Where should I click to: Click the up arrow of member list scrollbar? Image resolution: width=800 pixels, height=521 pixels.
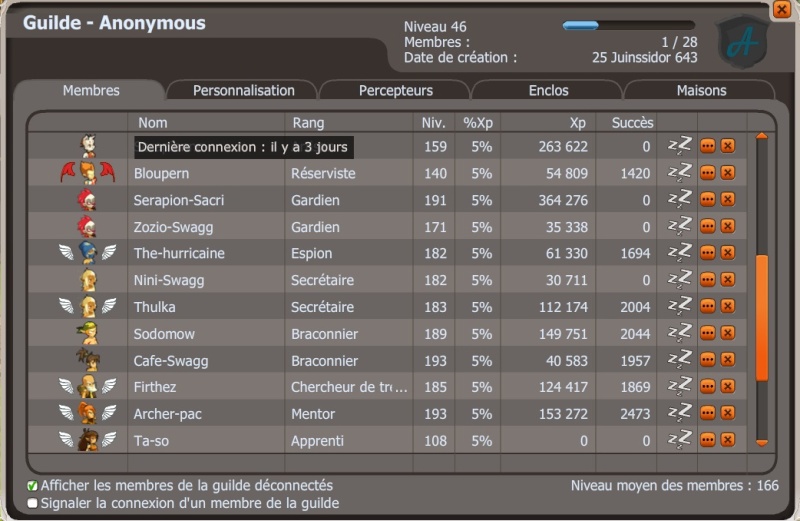point(762,136)
